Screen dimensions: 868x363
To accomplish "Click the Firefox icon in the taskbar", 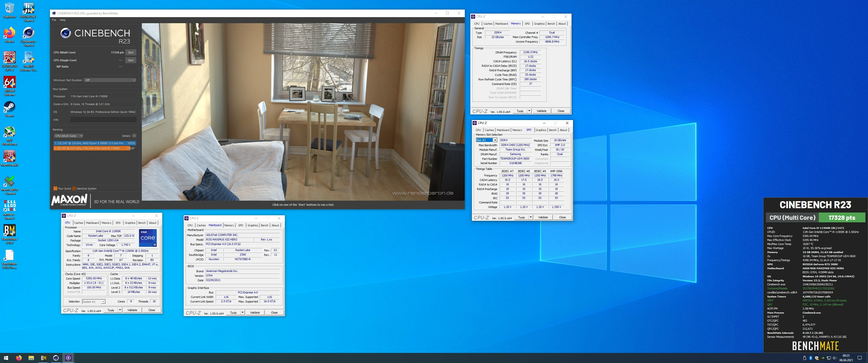I will (x=18, y=358).
